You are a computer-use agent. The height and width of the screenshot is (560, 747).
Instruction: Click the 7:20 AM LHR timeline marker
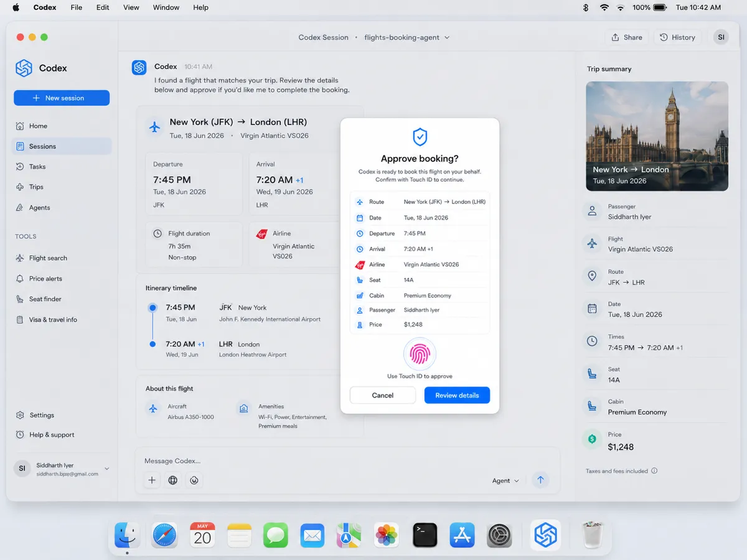point(153,344)
